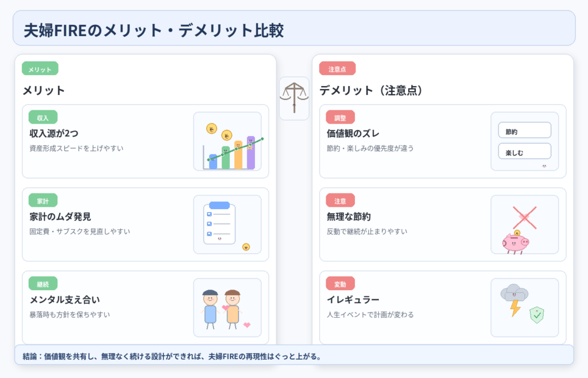Image resolution: width=588 pixels, height=378 pixels.
Task: Click the red 調整 tag
Action: click(340, 117)
